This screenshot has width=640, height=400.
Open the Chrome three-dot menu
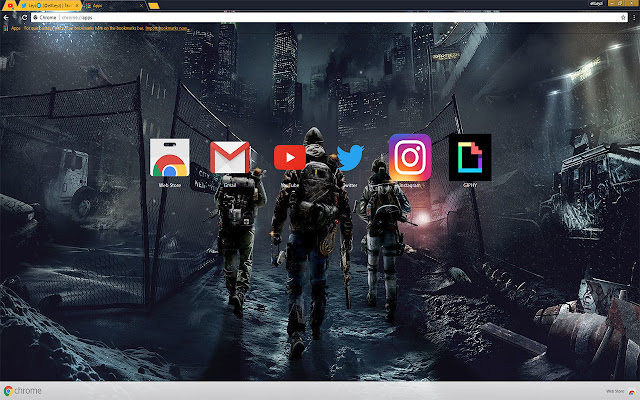click(x=634, y=18)
